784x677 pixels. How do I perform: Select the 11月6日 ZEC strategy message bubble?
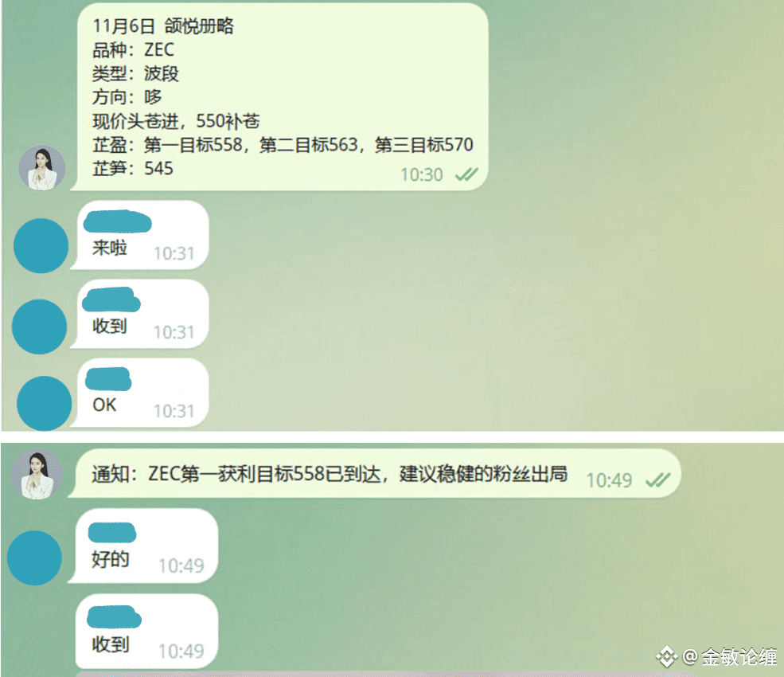tap(279, 97)
